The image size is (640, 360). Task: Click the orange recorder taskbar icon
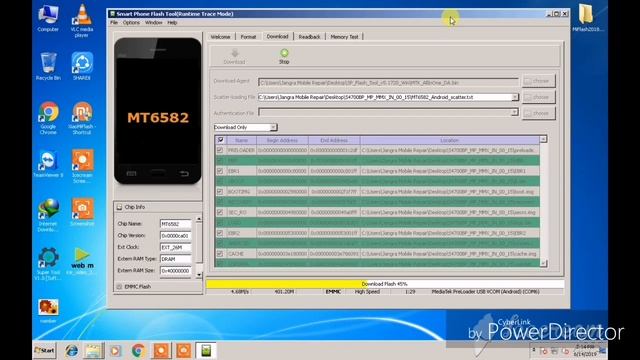click(x=161, y=350)
